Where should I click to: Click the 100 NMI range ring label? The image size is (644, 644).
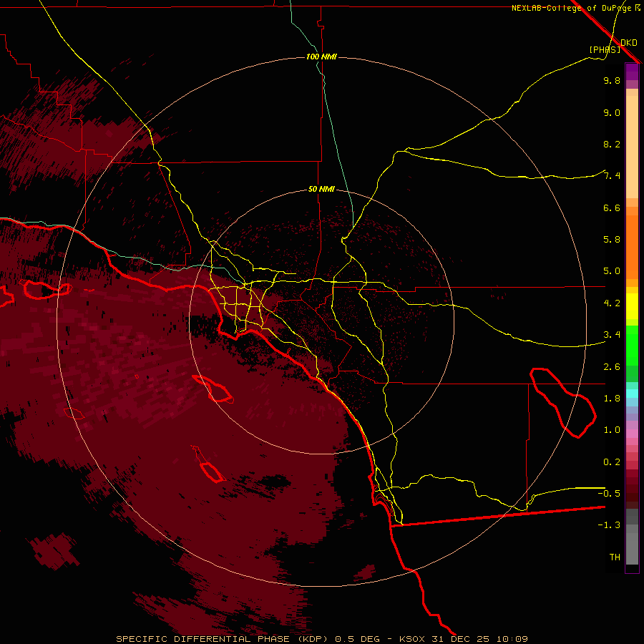pyautogui.click(x=321, y=57)
